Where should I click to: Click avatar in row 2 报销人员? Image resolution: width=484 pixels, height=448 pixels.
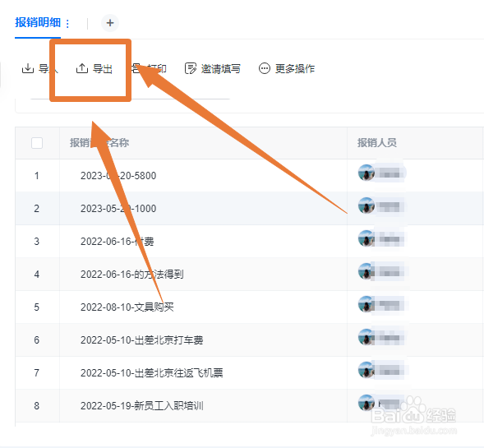[366, 206]
